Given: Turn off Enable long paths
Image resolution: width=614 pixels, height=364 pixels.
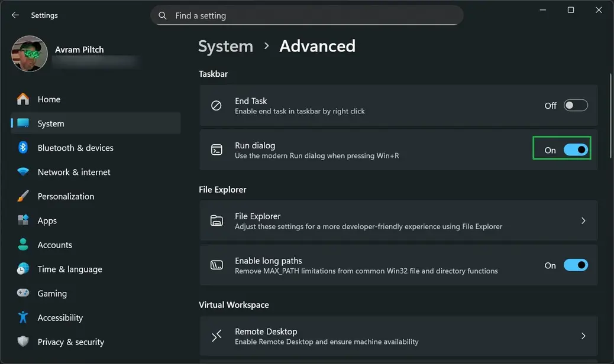Looking at the screenshot, I should coord(574,265).
